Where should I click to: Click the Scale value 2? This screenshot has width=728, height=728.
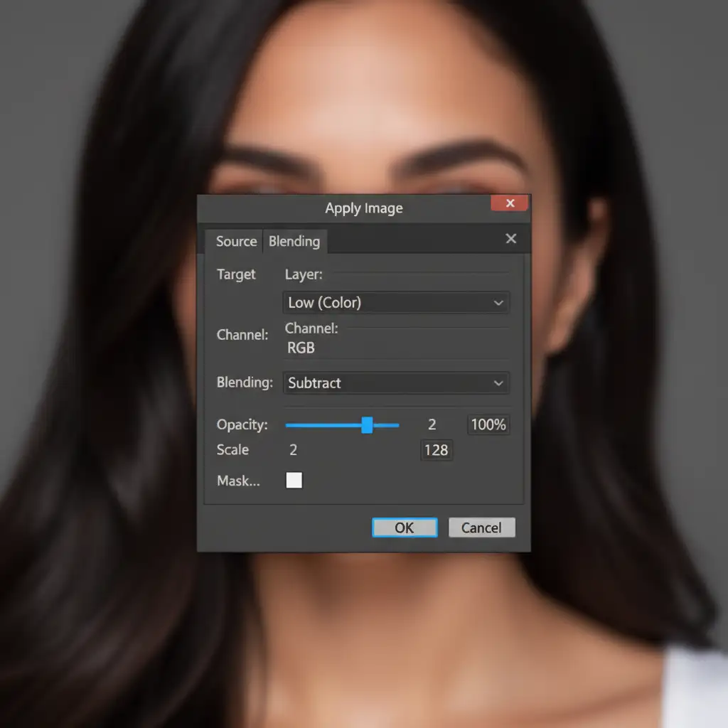(294, 450)
